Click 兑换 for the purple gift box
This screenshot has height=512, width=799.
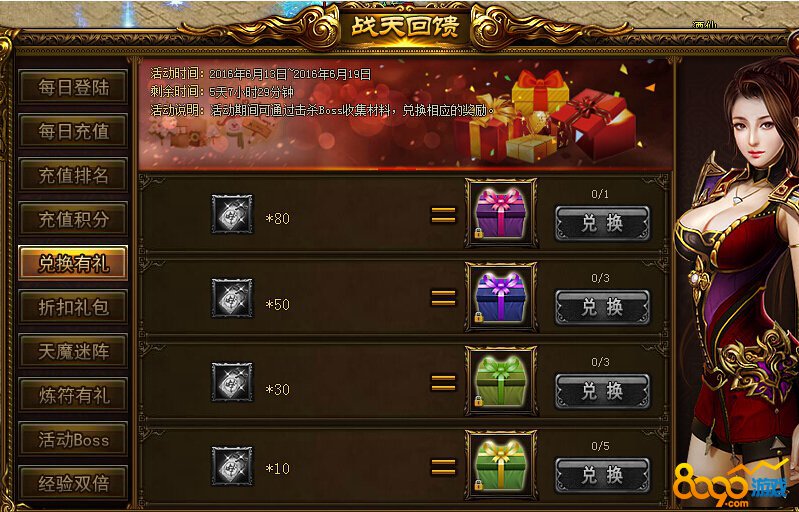(x=602, y=223)
